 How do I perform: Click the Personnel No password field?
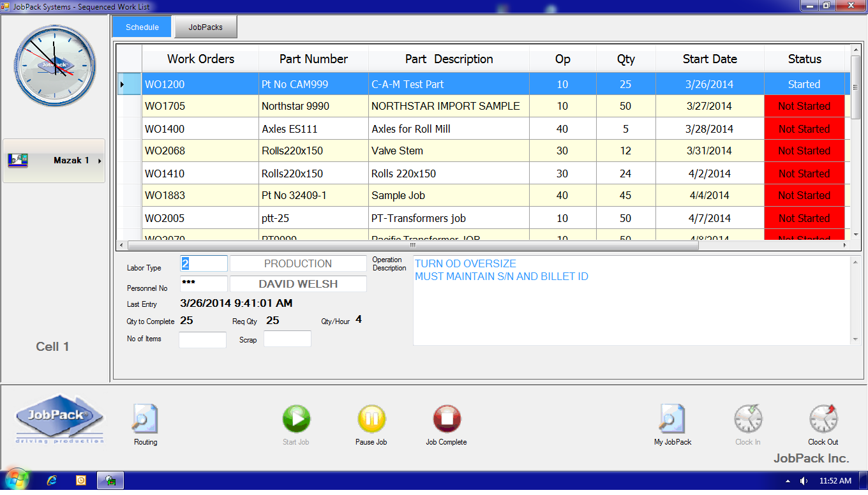pos(203,284)
